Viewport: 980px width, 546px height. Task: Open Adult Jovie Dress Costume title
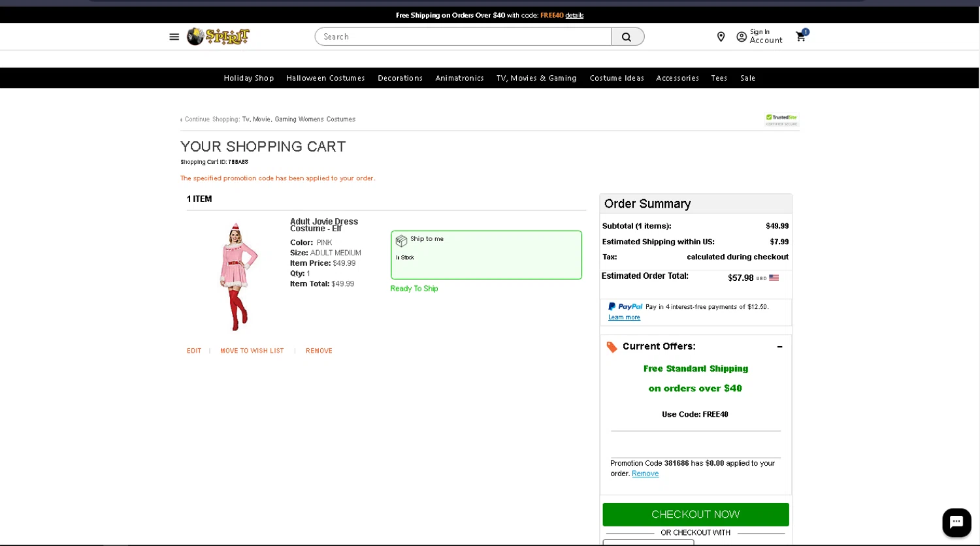coord(324,225)
